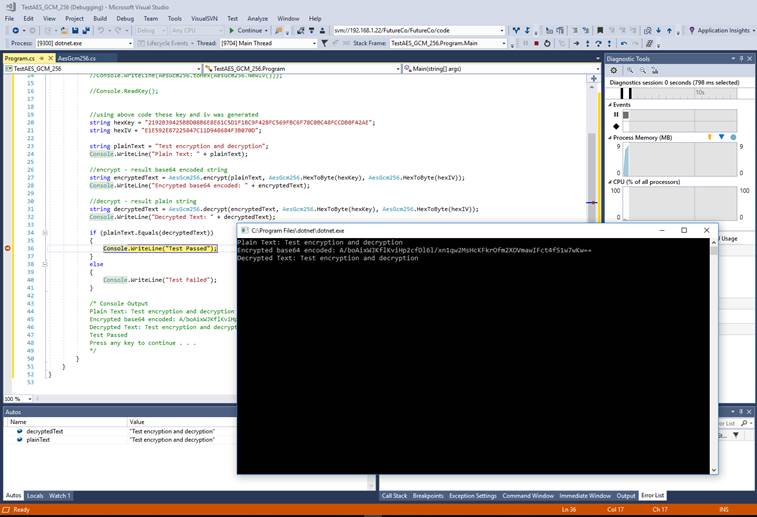Toggle the blue triangle GC marker
The height and width of the screenshot is (517, 757).
[x=721, y=138]
